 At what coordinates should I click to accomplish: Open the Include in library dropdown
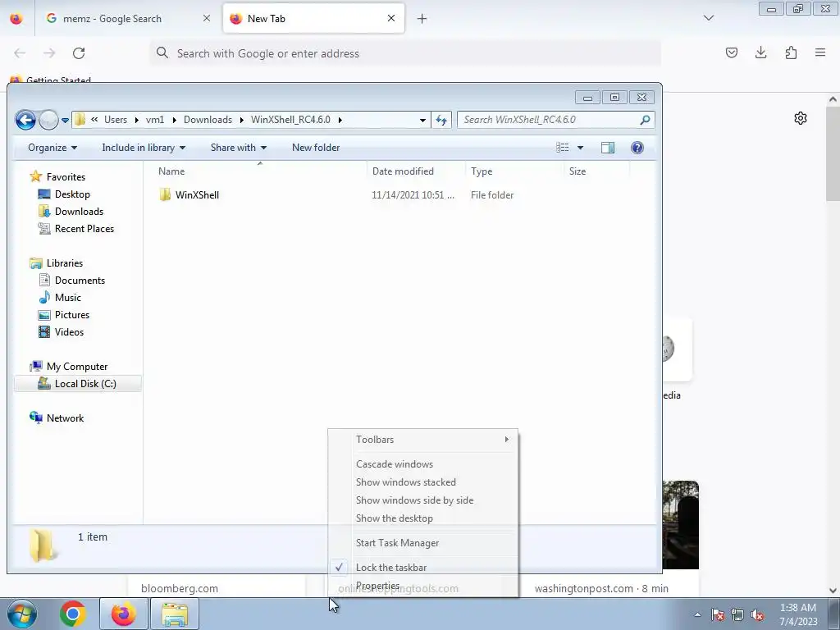[x=144, y=148]
